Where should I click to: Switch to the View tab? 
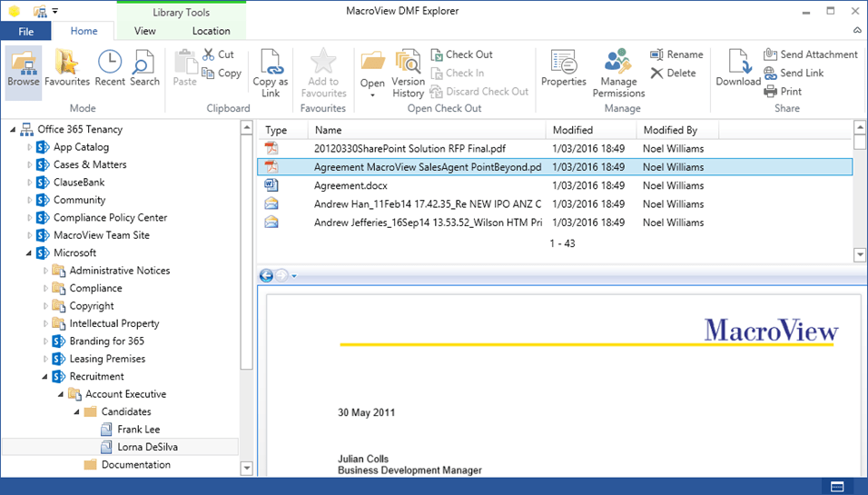145,31
